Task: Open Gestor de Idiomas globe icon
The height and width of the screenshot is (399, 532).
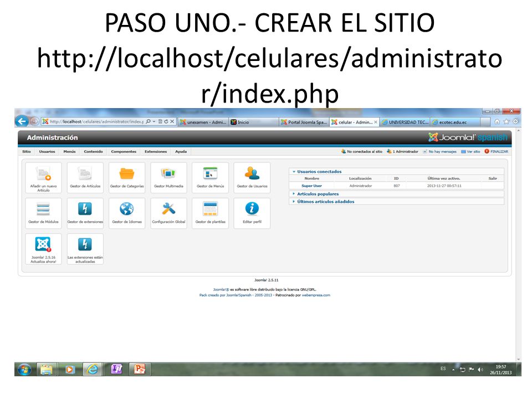Action: (127, 213)
